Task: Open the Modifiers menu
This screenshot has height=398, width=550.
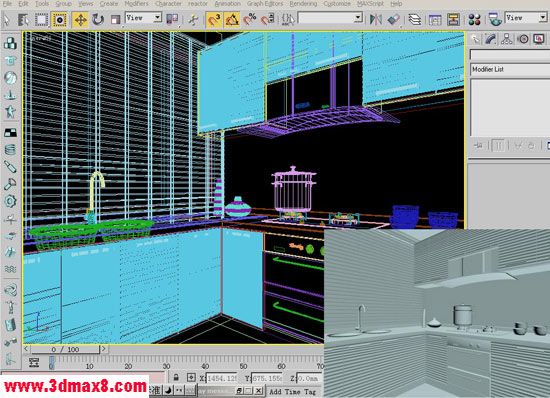Action: point(136,4)
